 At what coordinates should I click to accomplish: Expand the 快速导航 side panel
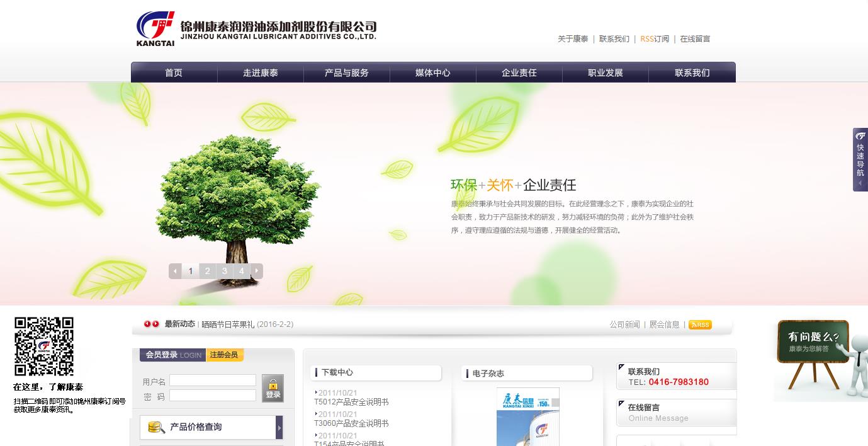(x=860, y=159)
